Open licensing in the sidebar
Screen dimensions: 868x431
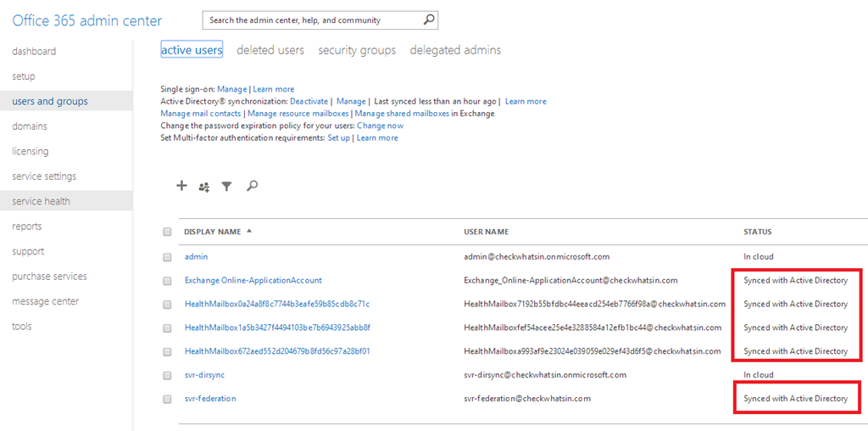[x=31, y=151]
